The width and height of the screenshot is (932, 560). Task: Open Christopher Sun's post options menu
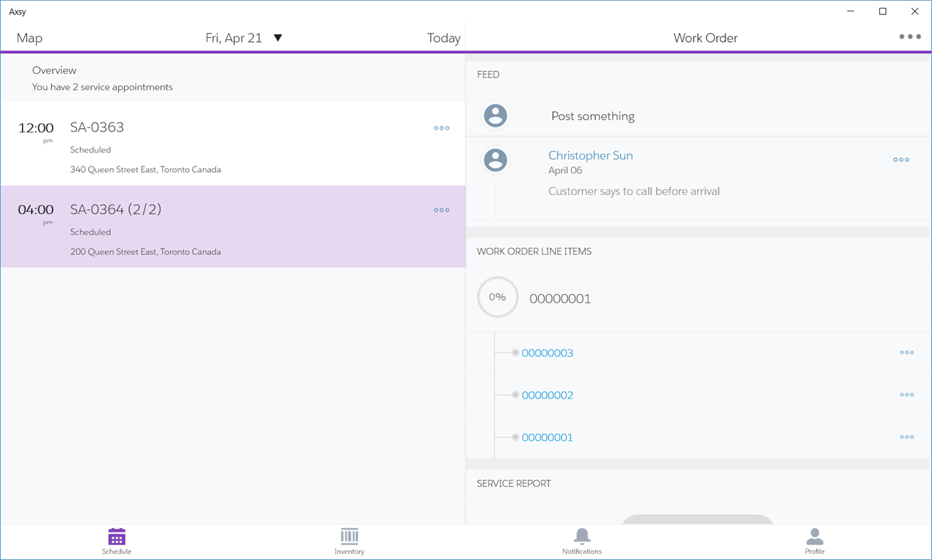[x=901, y=159]
